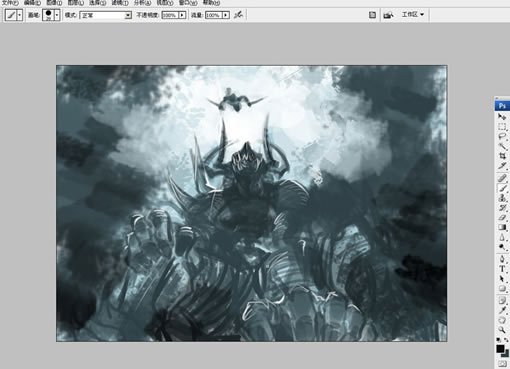
Task: Select the Magic Wand tool
Action: (502, 146)
